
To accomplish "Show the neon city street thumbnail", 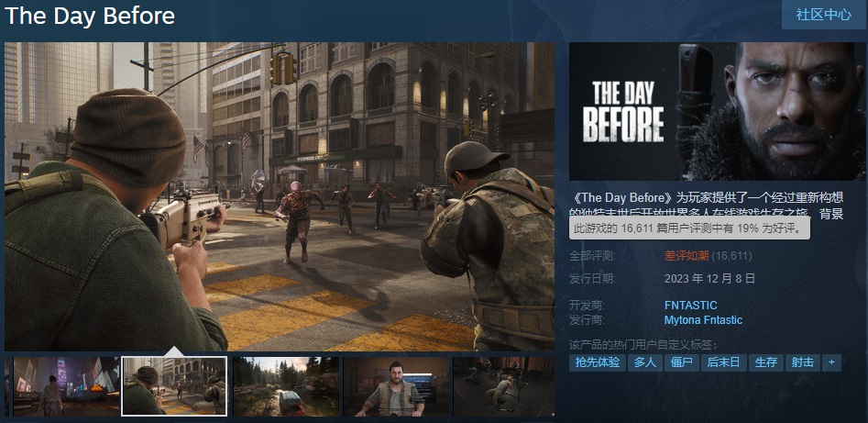I will coord(66,386).
